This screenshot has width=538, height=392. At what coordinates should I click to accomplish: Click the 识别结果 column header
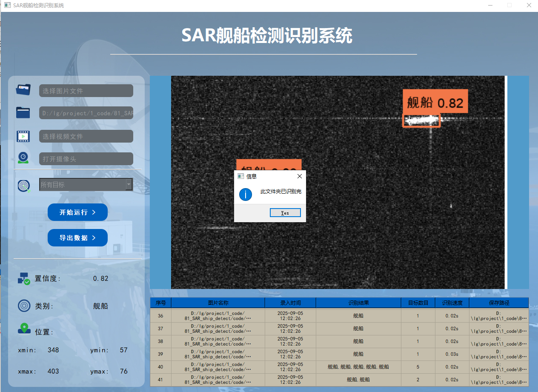358,303
